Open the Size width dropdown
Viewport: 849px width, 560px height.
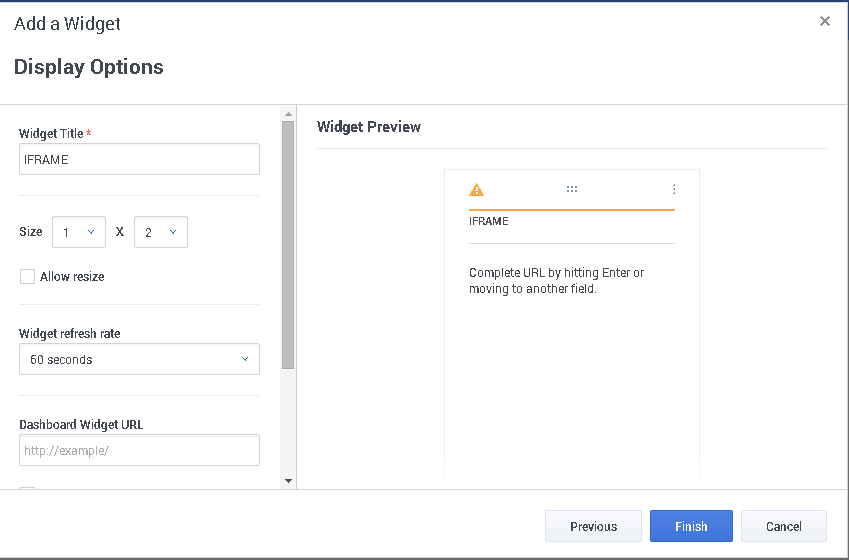pyautogui.click(x=79, y=232)
